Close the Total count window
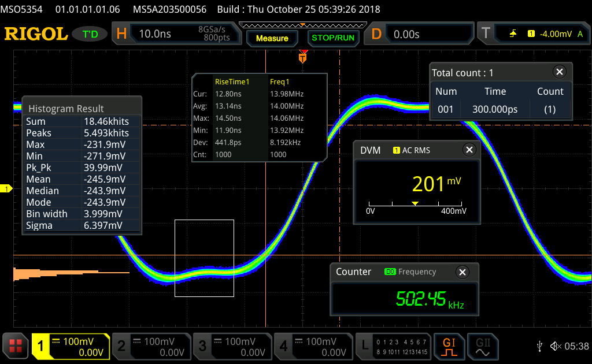This screenshot has width=592, height=364. pos(559,72)
